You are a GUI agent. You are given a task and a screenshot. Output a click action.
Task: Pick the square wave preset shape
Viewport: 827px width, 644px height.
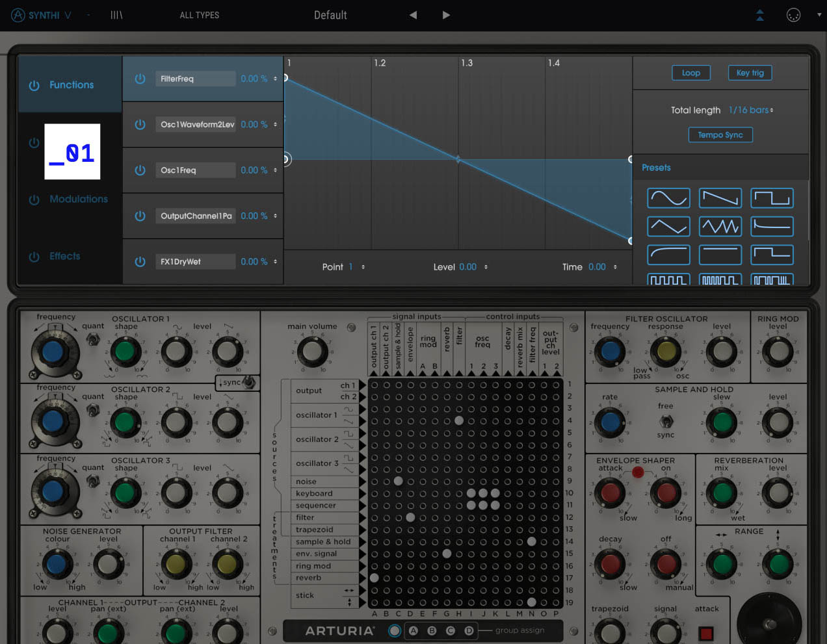(x=772, y=198)
